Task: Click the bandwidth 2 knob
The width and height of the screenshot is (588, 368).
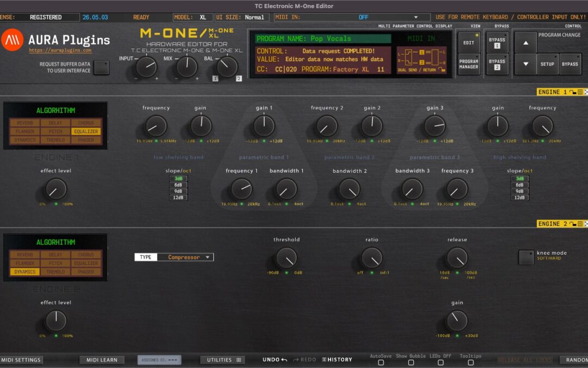Action: pos(349,189)
